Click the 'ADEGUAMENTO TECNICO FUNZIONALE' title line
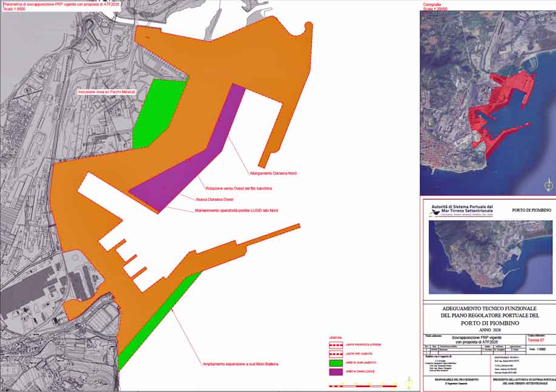 click(x=489, y=309)
